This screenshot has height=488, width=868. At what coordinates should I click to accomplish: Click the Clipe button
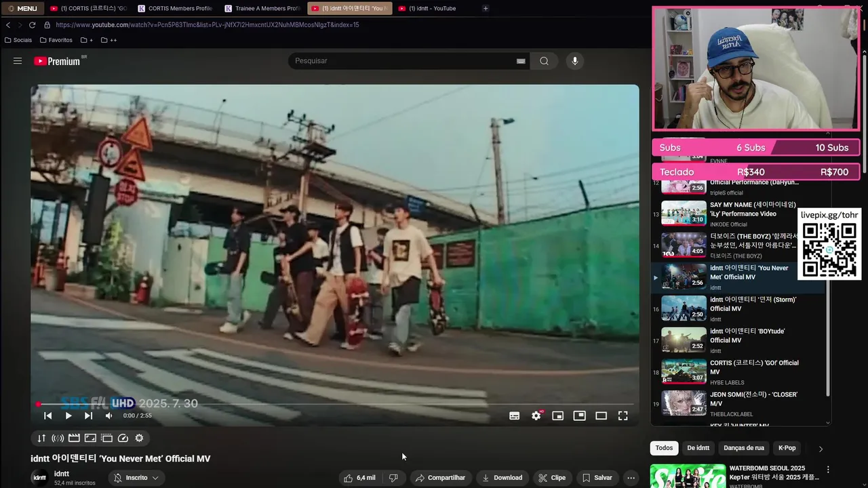pyautogui.click(x=551, y=478)
